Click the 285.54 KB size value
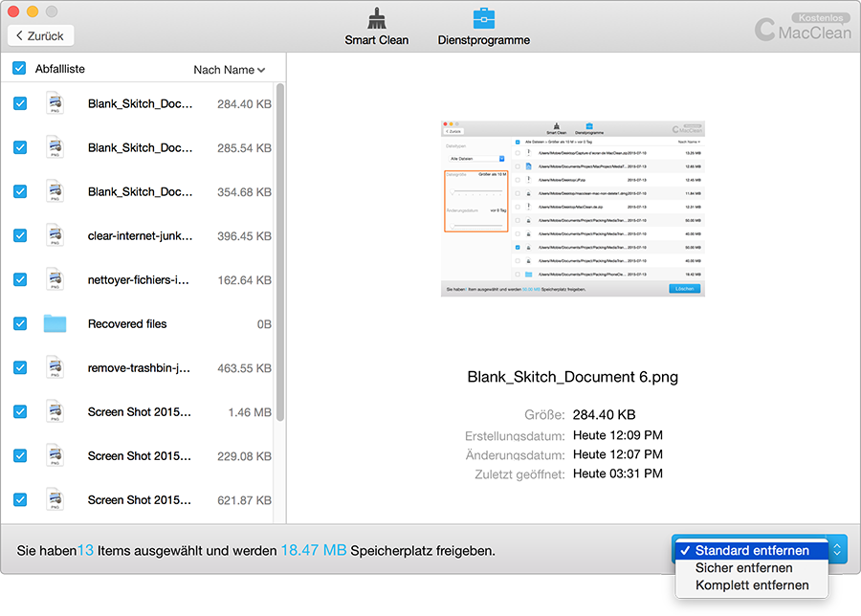Image resolution: width=861 pixels, height=616 pixels. coord(244,147)
